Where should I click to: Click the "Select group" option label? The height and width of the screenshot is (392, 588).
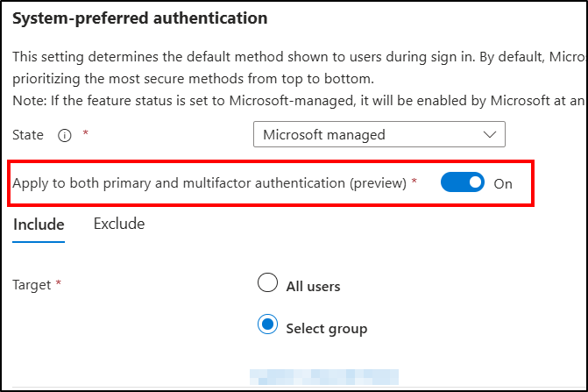pos(326,328)
